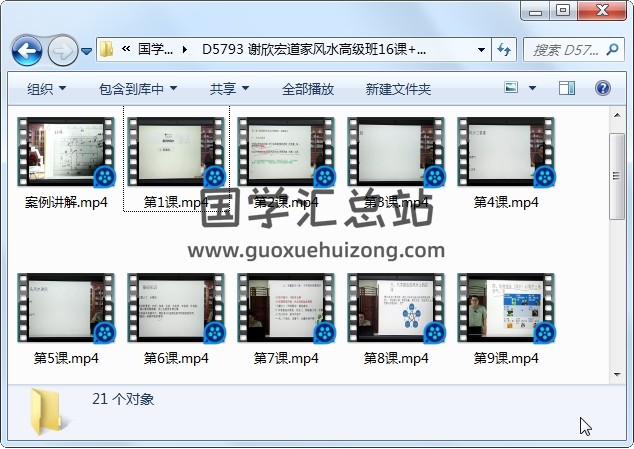This screenshot has width=634, height=449.
Task: Open the help question mark icon
Action: pos(602,88)
